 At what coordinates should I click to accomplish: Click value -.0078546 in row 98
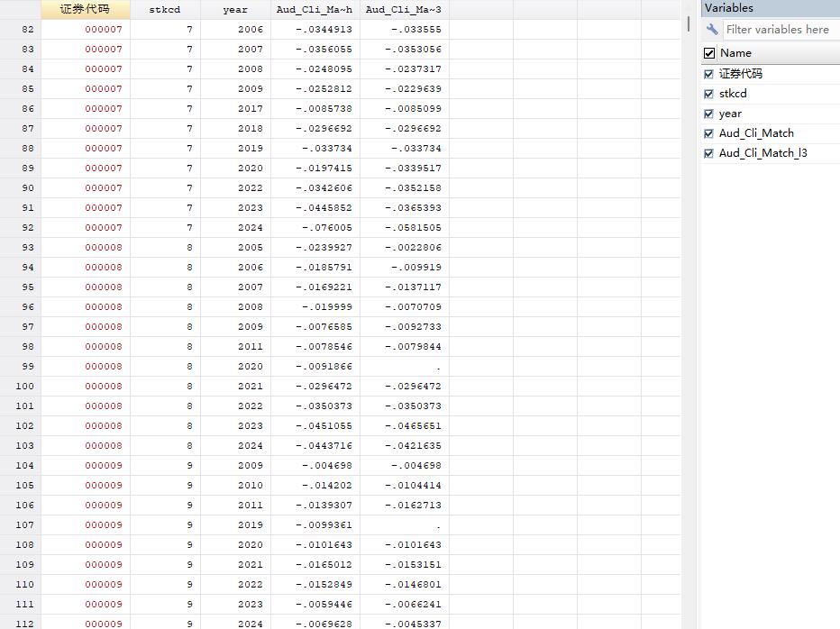[315, 347]
